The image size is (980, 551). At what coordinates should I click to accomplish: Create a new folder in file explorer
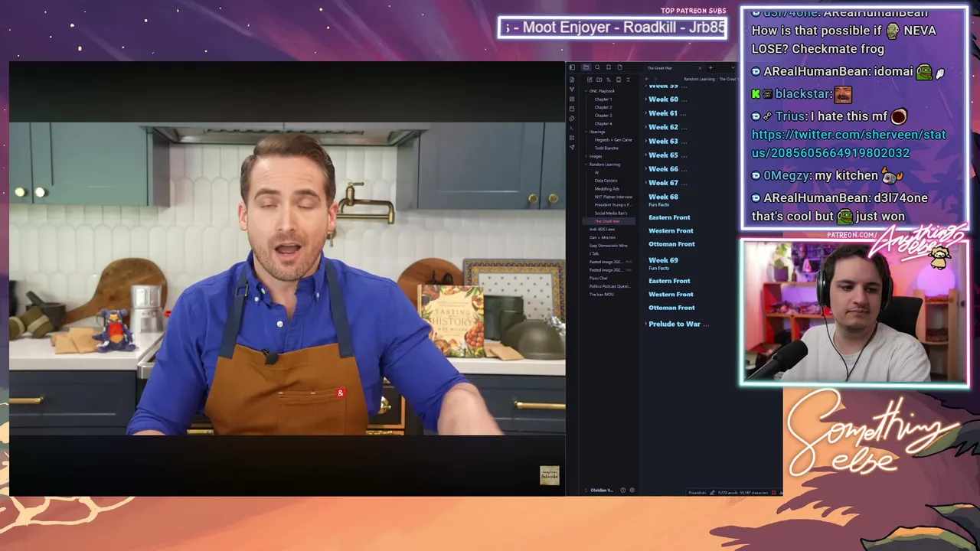coord(599,80)
